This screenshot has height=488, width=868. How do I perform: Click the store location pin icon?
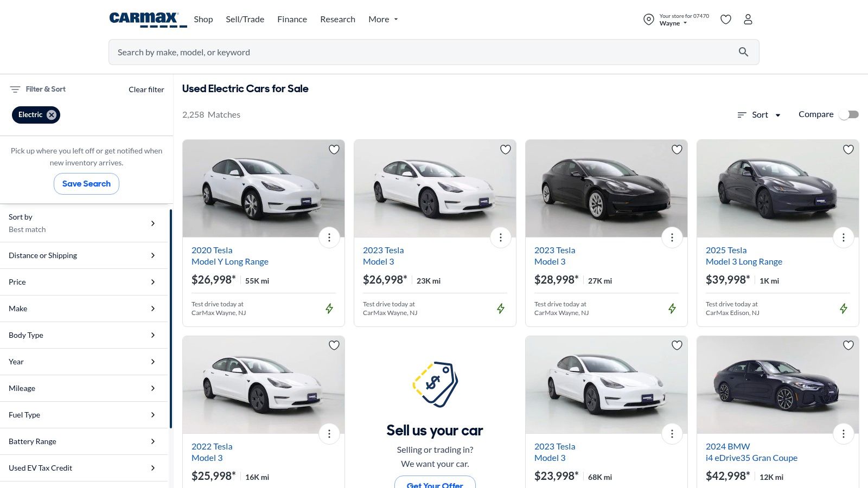[x=648, y=20]
